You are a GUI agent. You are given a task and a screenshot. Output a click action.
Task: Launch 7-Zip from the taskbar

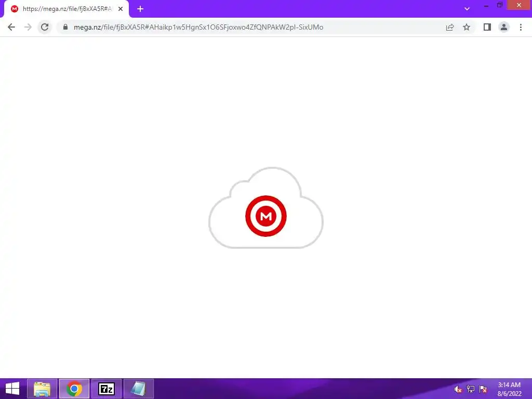pyautogui.click(x=107, y=389)
